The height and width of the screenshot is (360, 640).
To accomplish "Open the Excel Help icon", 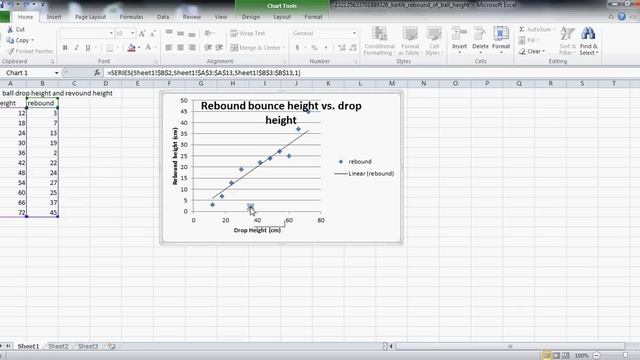I will [622, 17].
